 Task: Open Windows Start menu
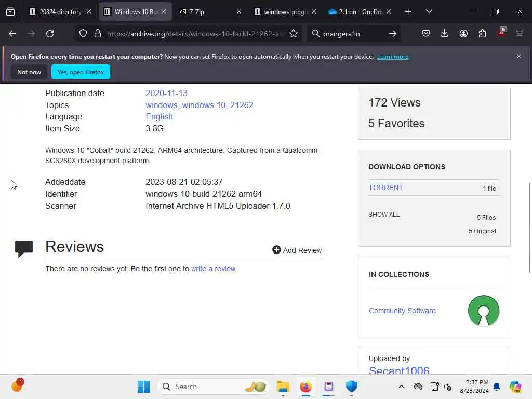143,387
